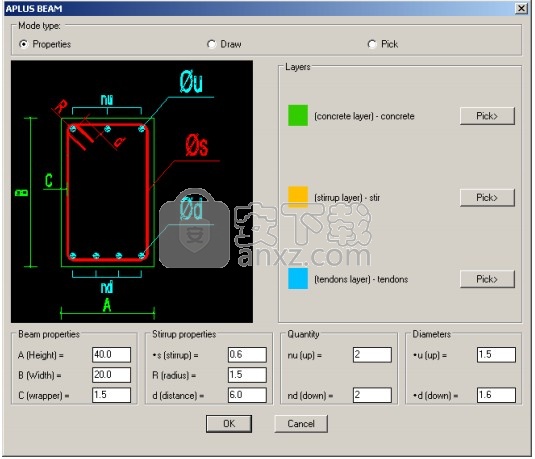Click Pick> button for tendons layer
Viewport: 535px width, 459px height.
[487, 279]
